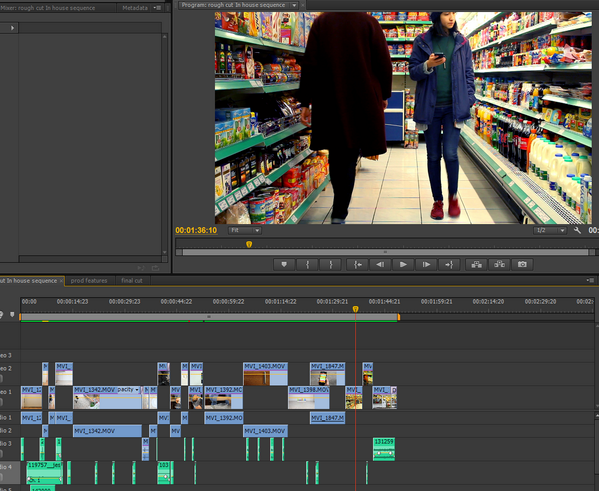The width and height of the screenshot is (599, 491).
Task: Select the 103 audio clip on Audio 4
Action: 165,473
